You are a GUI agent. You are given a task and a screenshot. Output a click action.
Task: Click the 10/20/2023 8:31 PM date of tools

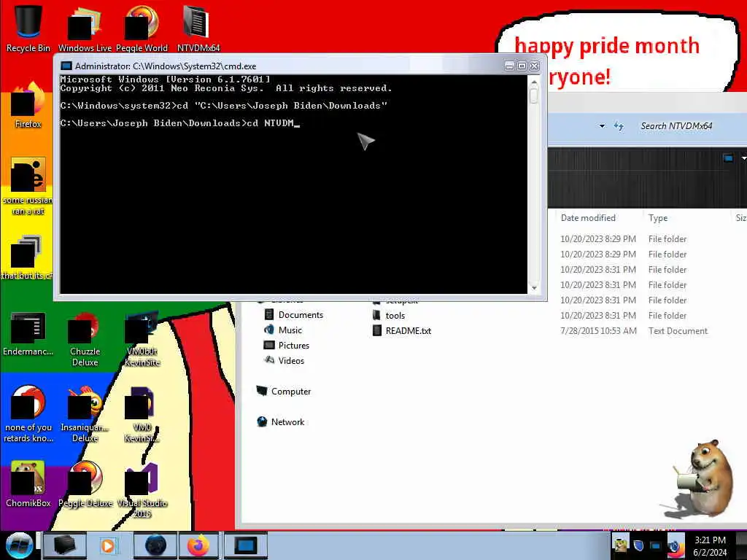click(598, 315)
